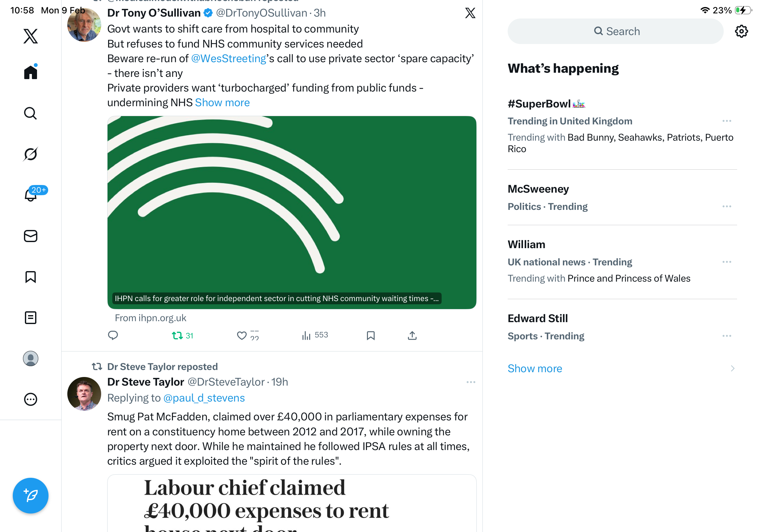762x532 pixels.
Task: Share Dr Tony O'Sullivan's post
Action: point(412,336)
